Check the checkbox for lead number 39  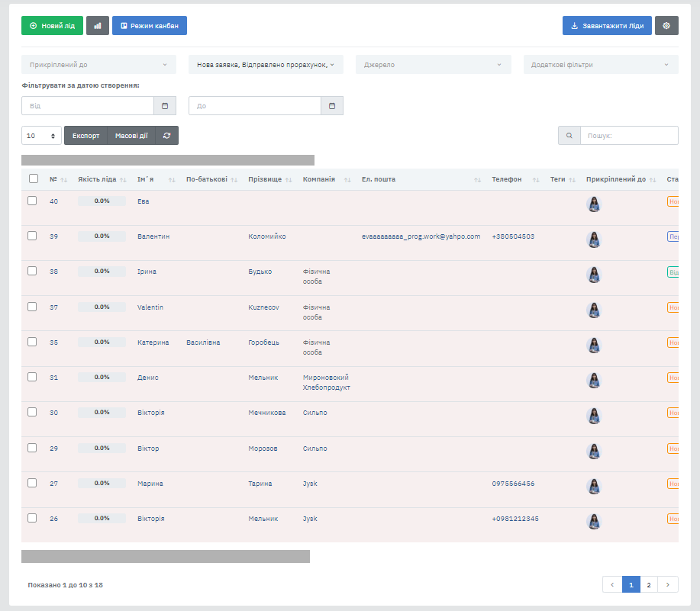(32, 236)
